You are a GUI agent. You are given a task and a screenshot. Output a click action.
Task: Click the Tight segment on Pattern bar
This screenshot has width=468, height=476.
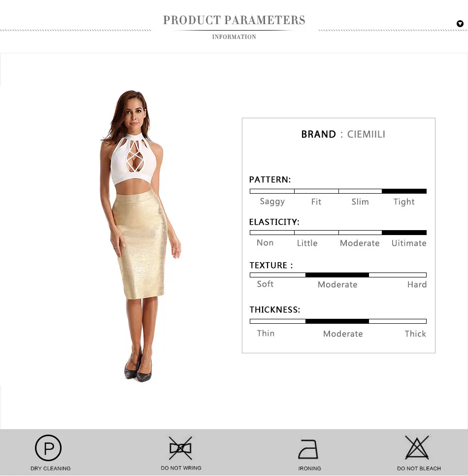(x=404, y=191)
